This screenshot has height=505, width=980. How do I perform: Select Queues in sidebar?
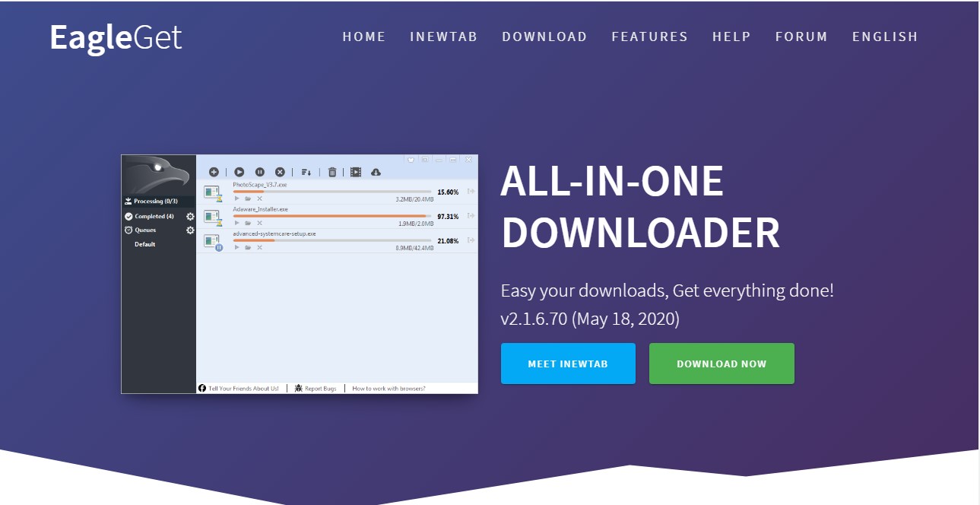141,230
